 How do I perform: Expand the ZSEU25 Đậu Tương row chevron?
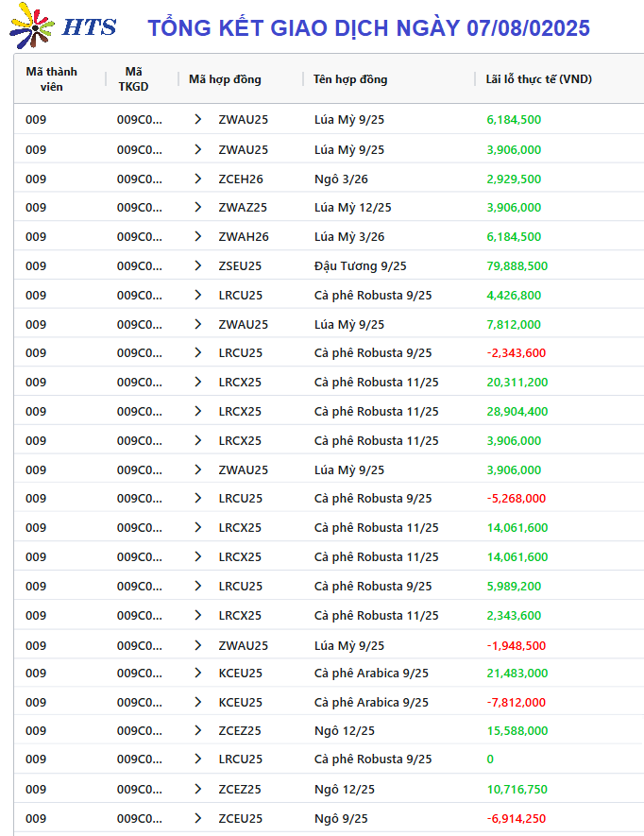197,266
